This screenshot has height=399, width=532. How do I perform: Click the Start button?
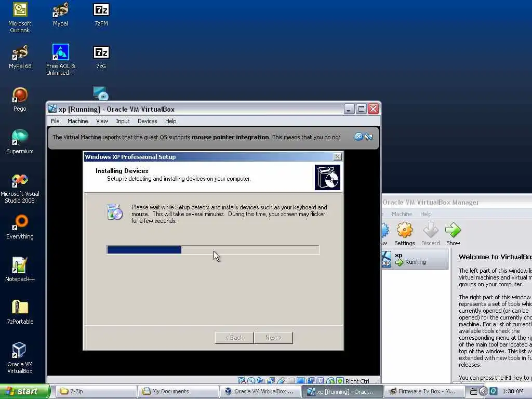click(24, 391)
